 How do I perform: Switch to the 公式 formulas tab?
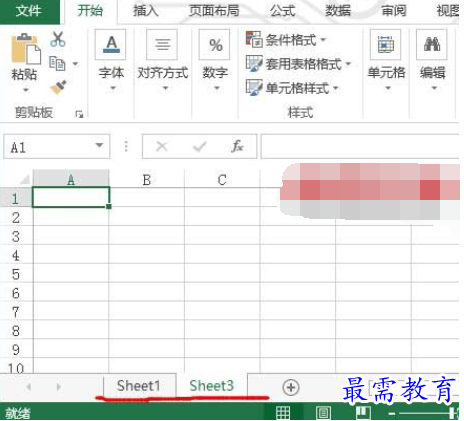pyautogui.click(x=283, y=11)
